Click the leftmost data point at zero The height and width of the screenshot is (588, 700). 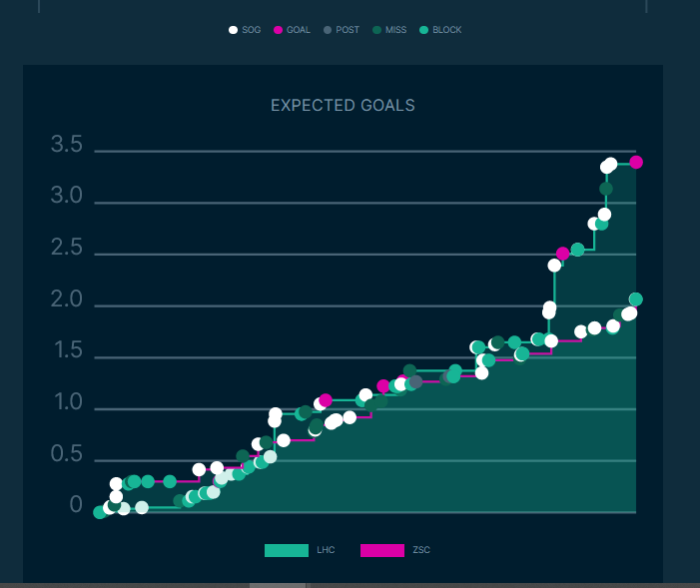(100, 512)
